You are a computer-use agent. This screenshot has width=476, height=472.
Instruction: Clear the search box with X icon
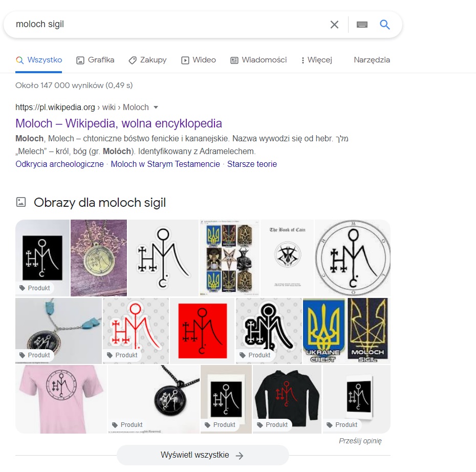(x=334, y=25)
